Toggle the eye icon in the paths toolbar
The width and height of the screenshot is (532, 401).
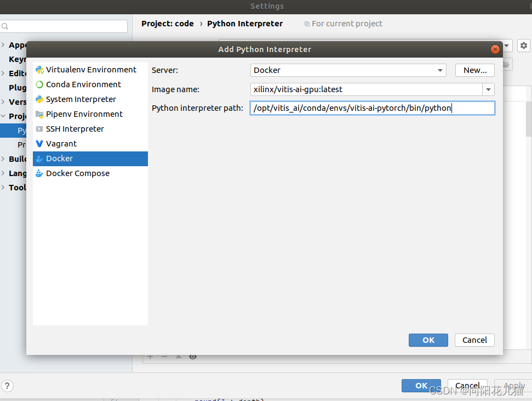(193, 357)
